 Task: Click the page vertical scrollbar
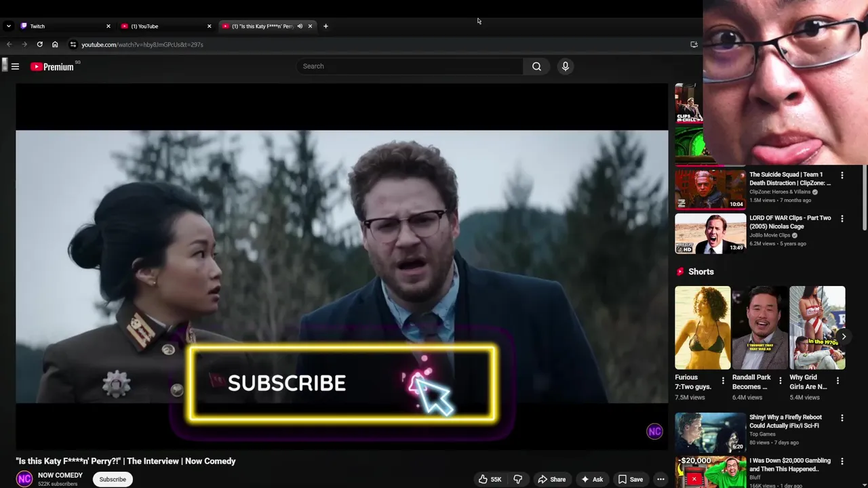[865, 197]
